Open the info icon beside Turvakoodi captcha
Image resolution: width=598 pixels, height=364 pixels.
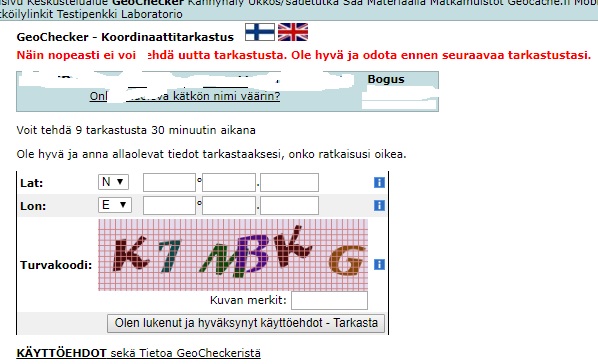point(379,264)
